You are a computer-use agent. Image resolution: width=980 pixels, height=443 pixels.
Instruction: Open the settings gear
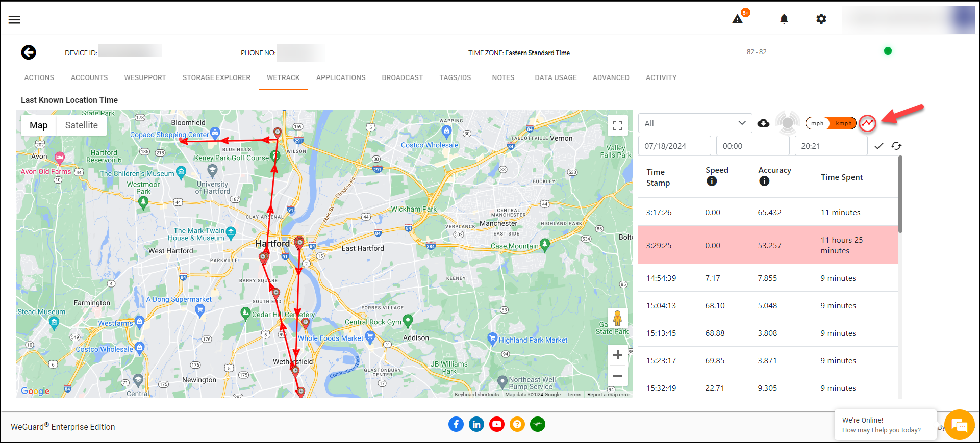tap(821, 19)
